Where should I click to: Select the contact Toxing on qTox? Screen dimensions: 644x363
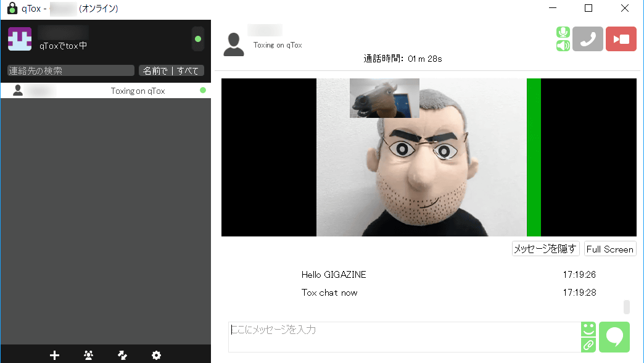point(105,91)
